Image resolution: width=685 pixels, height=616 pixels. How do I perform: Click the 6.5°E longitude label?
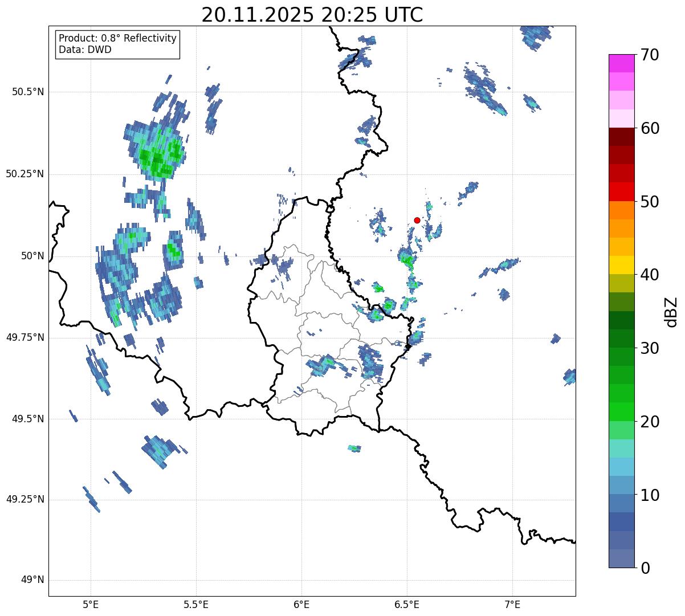click(x=407, y=604)
